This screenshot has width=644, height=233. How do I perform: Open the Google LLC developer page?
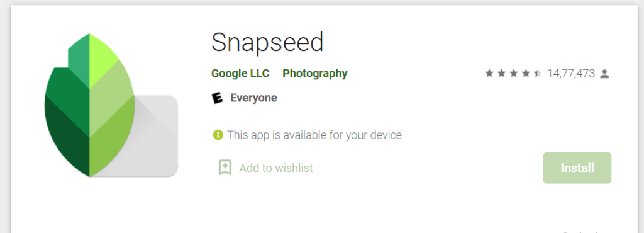pos(240,74)
